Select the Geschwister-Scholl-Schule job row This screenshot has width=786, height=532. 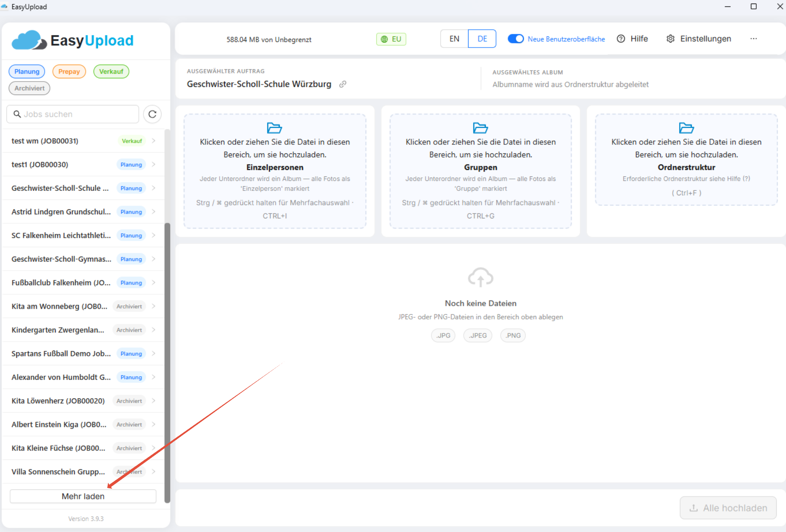(83, 188)
